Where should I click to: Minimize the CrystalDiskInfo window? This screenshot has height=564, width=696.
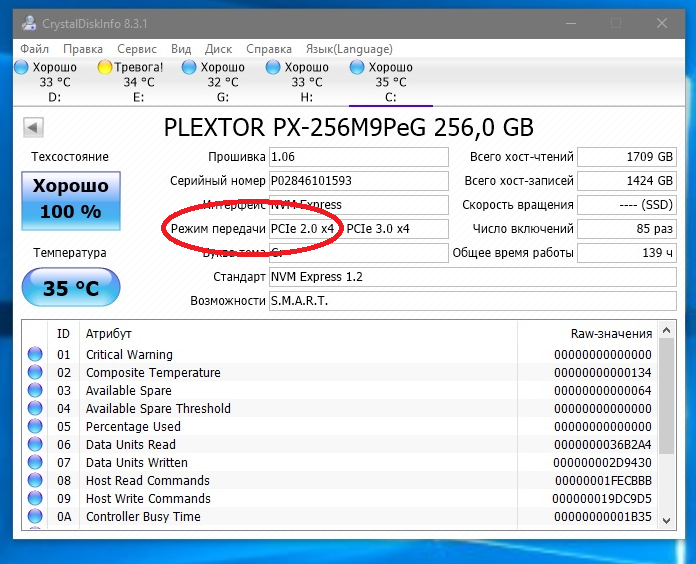[x=571, y=23]
